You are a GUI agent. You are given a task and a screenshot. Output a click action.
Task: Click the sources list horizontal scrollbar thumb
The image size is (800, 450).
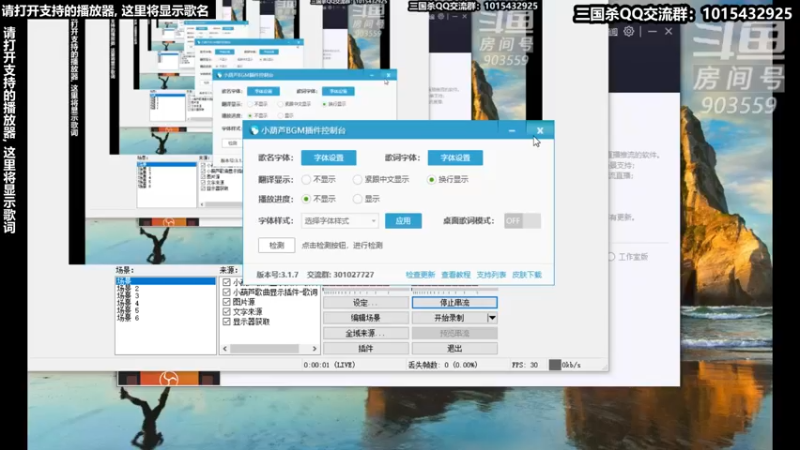(264, 349)
